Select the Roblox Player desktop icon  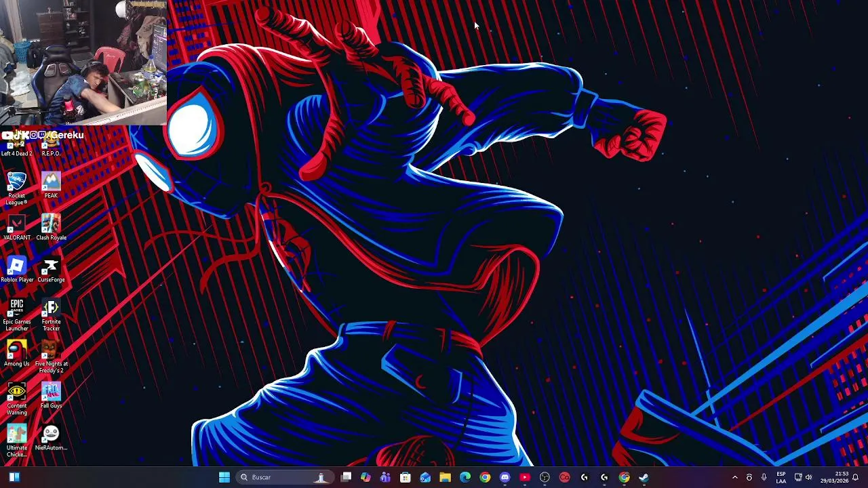(x=16, y=269)
